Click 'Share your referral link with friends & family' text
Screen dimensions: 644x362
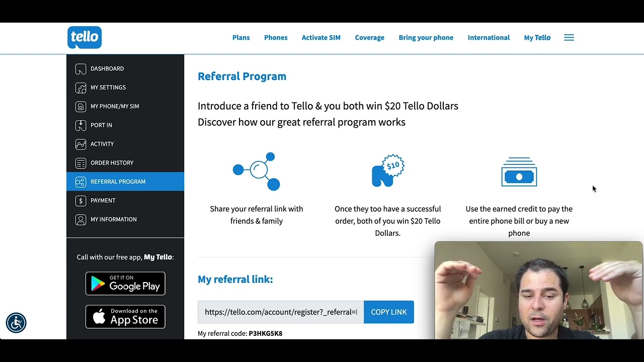coord(257,215)
